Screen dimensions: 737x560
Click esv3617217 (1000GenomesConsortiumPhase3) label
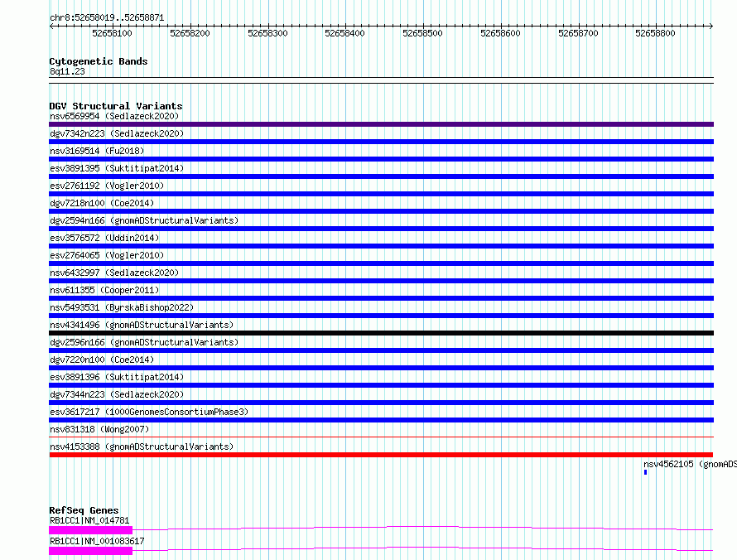click(x=149, y=412)
